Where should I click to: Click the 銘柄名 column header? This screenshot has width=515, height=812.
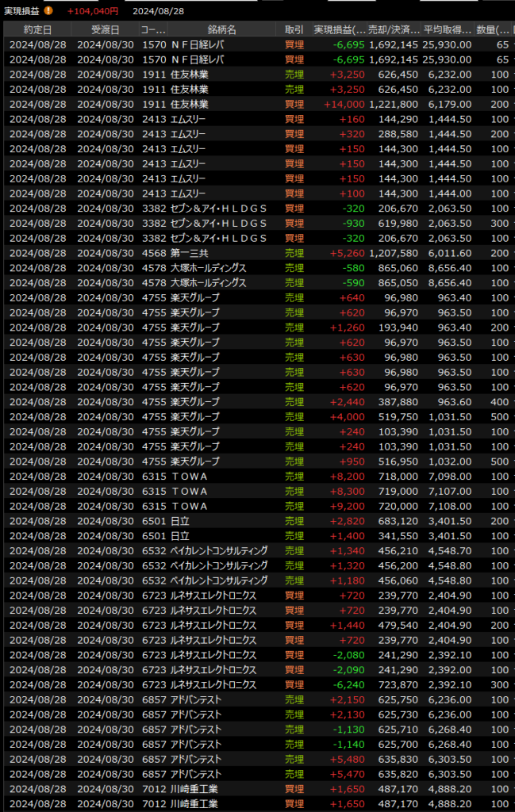(221, 29)
